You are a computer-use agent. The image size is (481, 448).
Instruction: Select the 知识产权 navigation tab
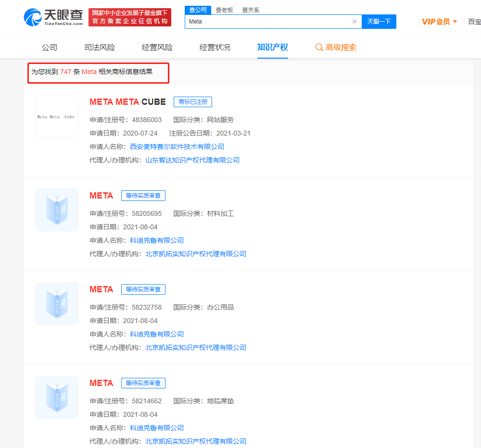pyautogui.click(x=273, y=47)
